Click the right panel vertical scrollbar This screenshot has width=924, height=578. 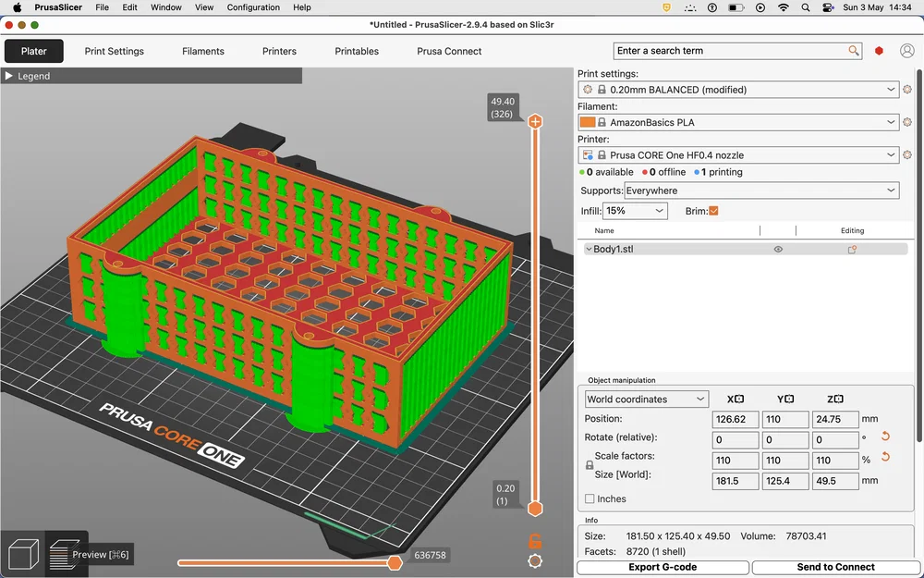(x=919, y=253)
